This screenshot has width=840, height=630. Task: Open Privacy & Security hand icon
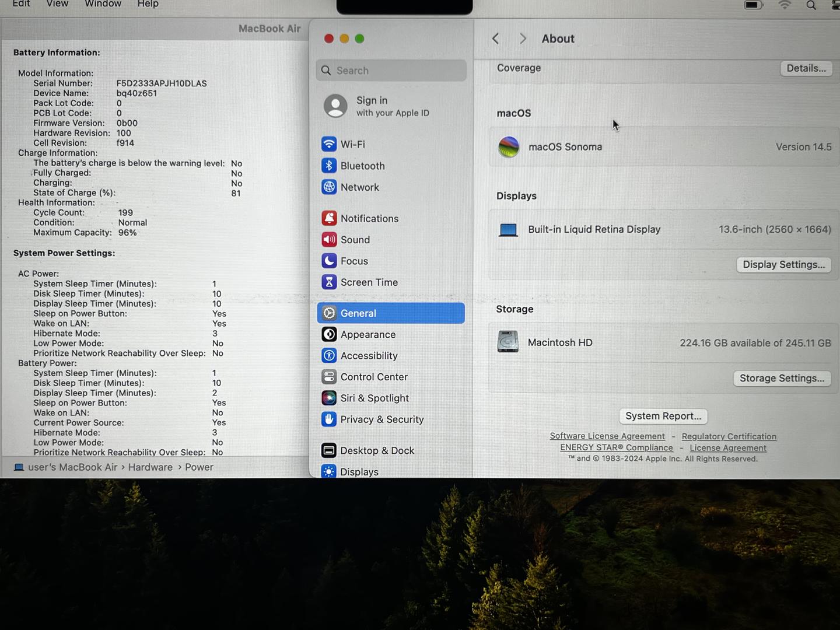(329, 419)
